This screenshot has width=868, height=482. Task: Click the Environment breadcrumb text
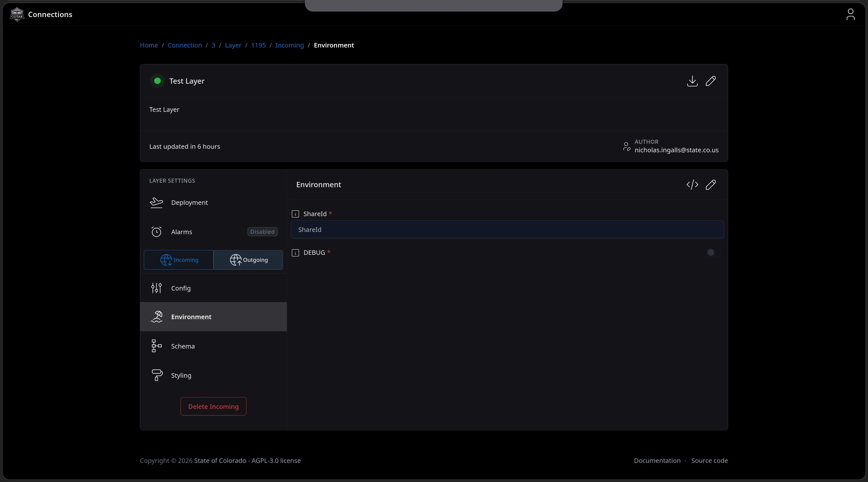(334, 45)
